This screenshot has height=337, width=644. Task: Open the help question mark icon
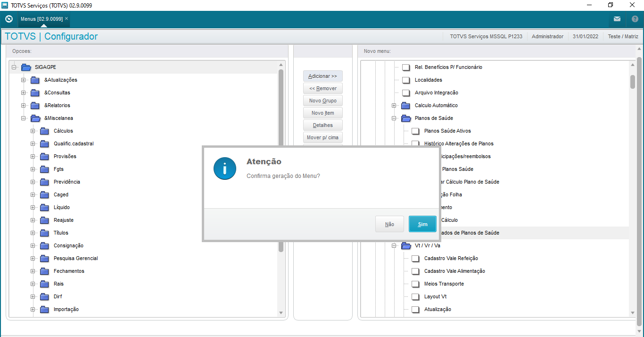tap(635, 19)
